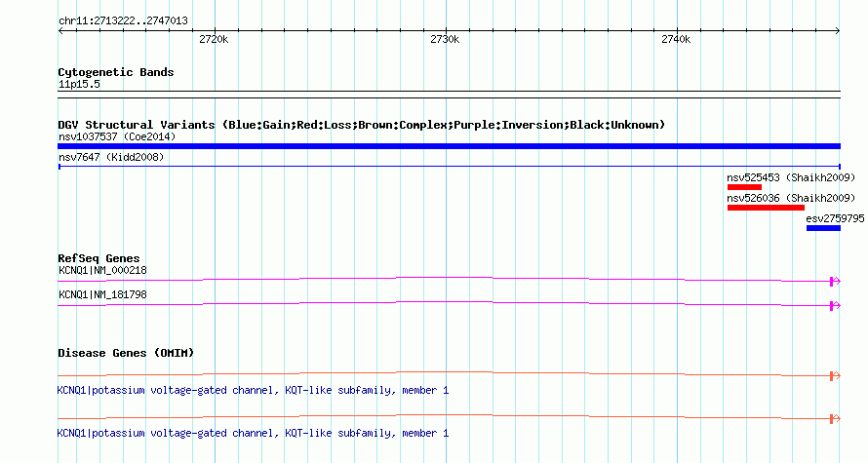Screen dimensions: 868x463
Task: Select the KCNQ1|NM_000218 transcript label
Action: [102, 271]
